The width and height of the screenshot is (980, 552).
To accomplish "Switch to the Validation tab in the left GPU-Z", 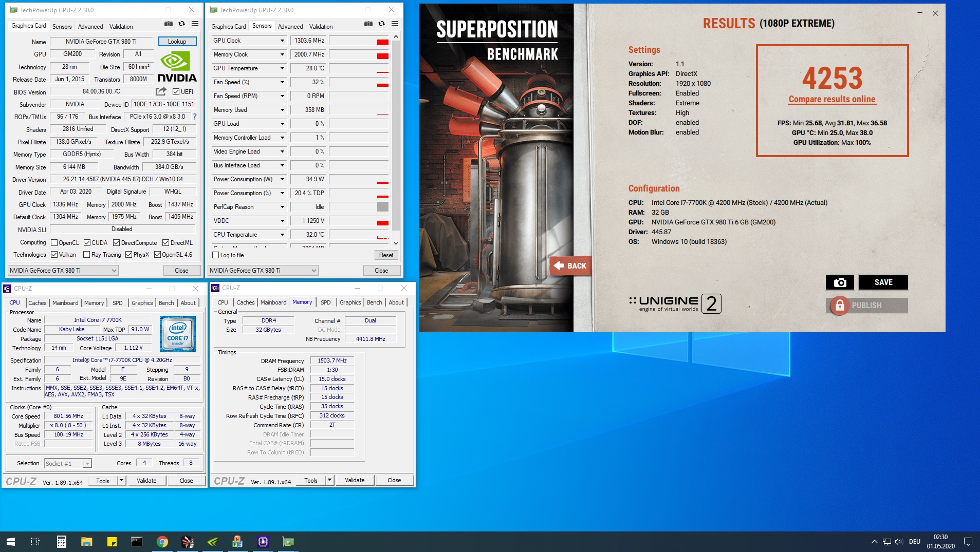I will tap(121, 27).
